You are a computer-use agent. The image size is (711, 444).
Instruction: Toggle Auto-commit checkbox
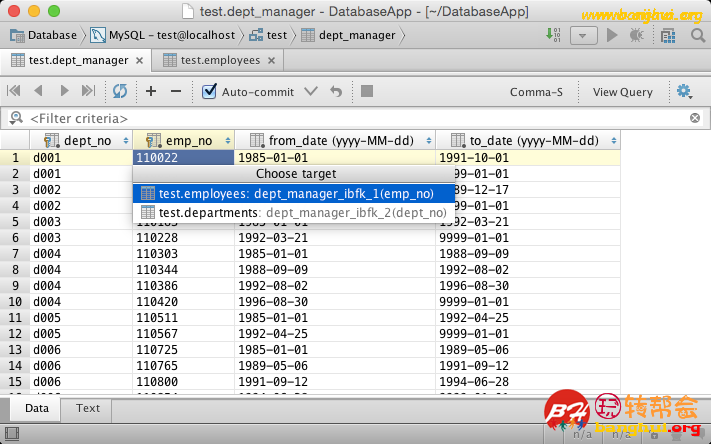click(209, 91)
